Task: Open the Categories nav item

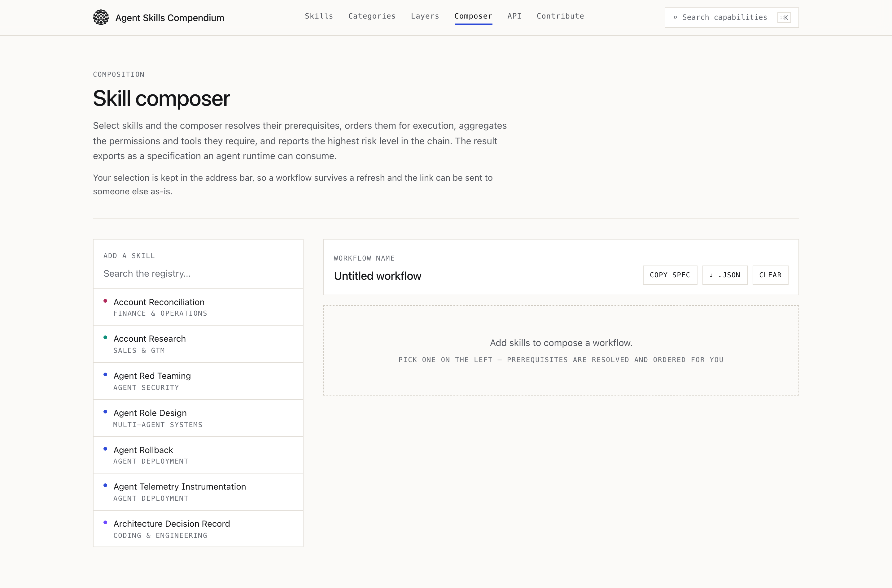Action: coord(371,16)
